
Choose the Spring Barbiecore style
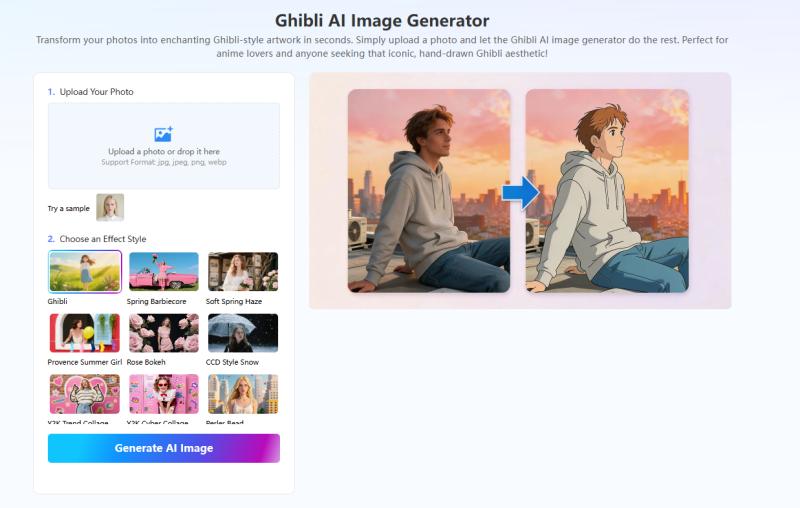[164, 271]
